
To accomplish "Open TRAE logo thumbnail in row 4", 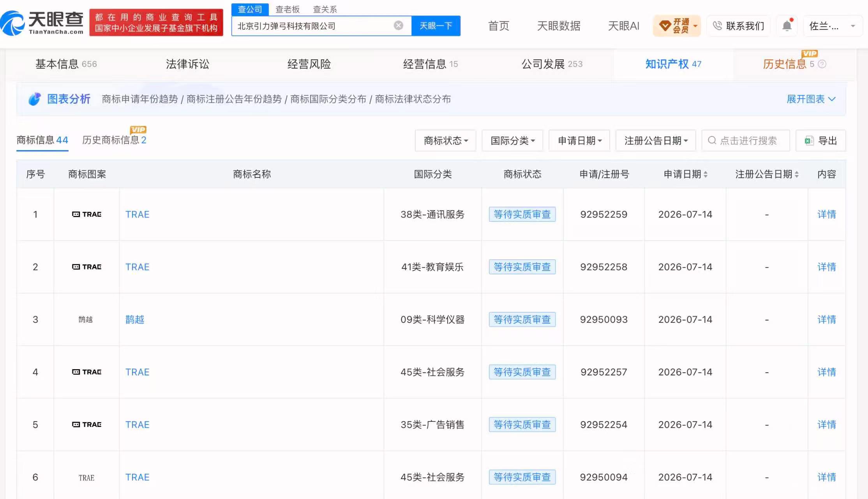I will tap(87, 372).
